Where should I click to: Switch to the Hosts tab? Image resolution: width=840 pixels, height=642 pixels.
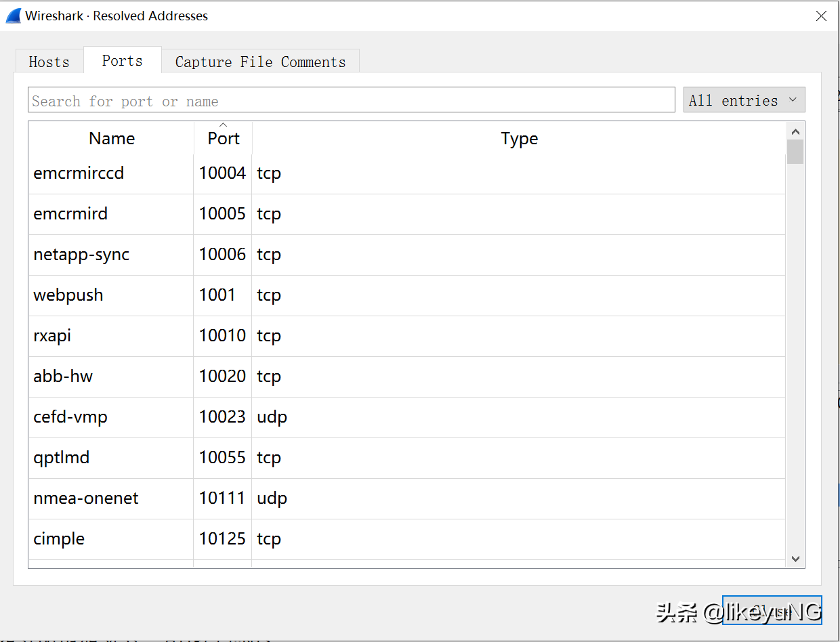click(49, 62)
